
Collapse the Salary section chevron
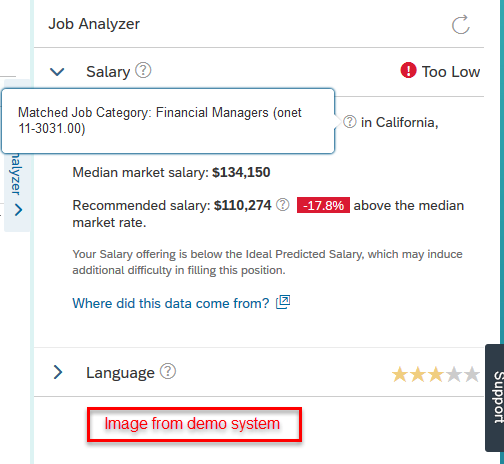57,72
